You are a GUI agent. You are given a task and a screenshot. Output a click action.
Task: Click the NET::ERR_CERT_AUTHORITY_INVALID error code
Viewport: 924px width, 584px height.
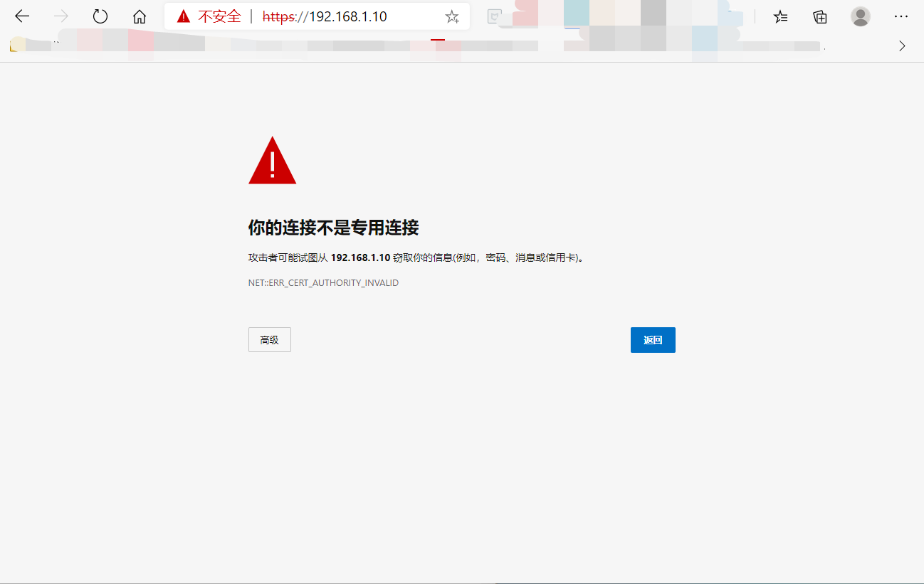(x=323, y=282)
